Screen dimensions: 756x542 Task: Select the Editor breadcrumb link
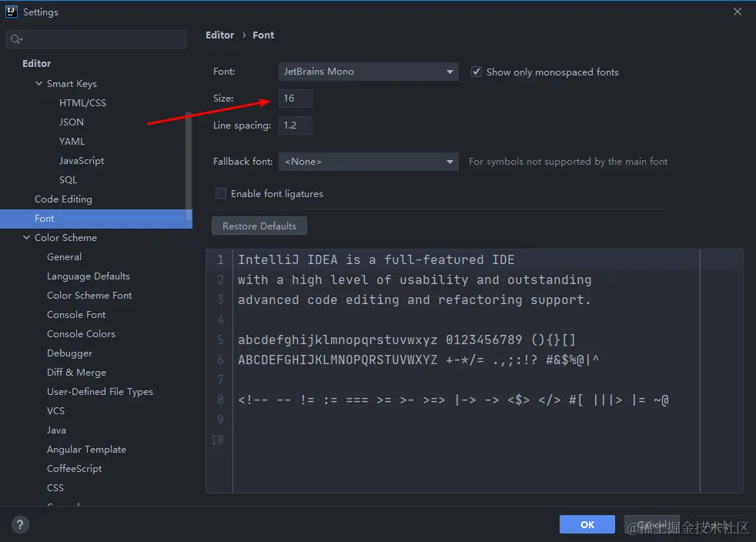220,35
